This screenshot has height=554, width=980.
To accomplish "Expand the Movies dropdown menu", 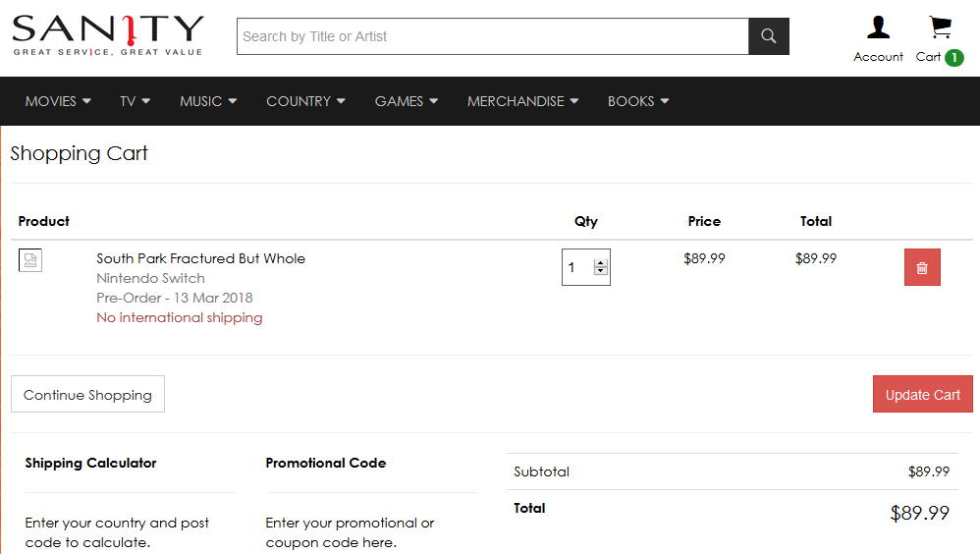I will pyautogui.click(x=58, y=101).
